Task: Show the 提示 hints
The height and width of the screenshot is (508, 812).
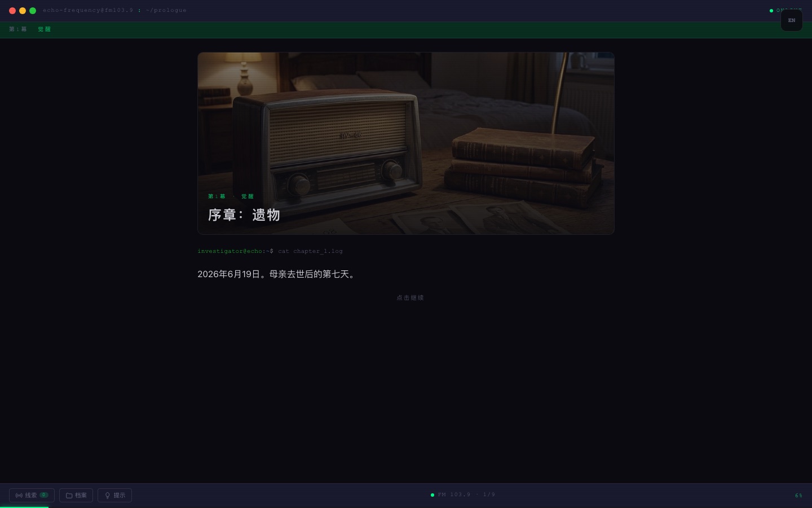Action: (x=115, y=495)
